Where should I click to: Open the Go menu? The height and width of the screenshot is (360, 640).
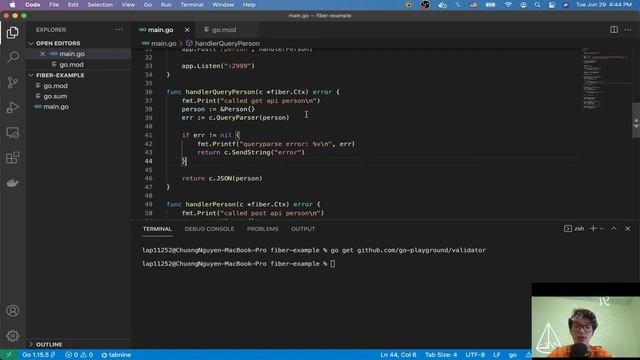click(148, 5)
